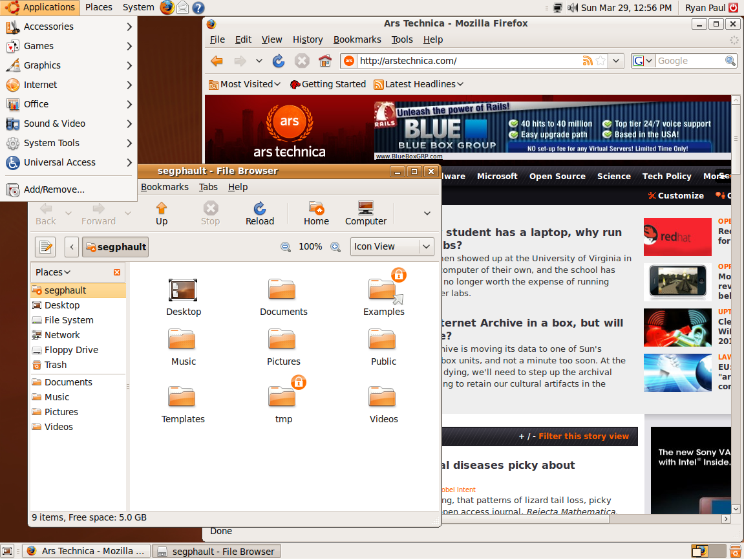Viewport: 744px width, 560px height.
Task: Expand the Internet submenu
Action: [x=69, y=85]
